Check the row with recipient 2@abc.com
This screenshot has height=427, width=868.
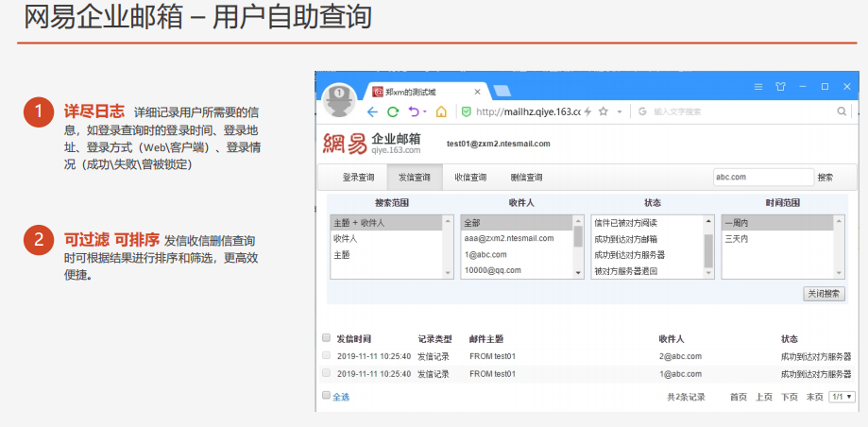point(326,355)
